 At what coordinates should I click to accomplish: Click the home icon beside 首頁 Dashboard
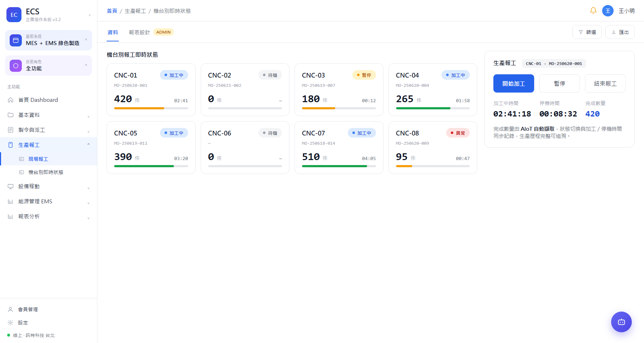click(x=11, y=100)
